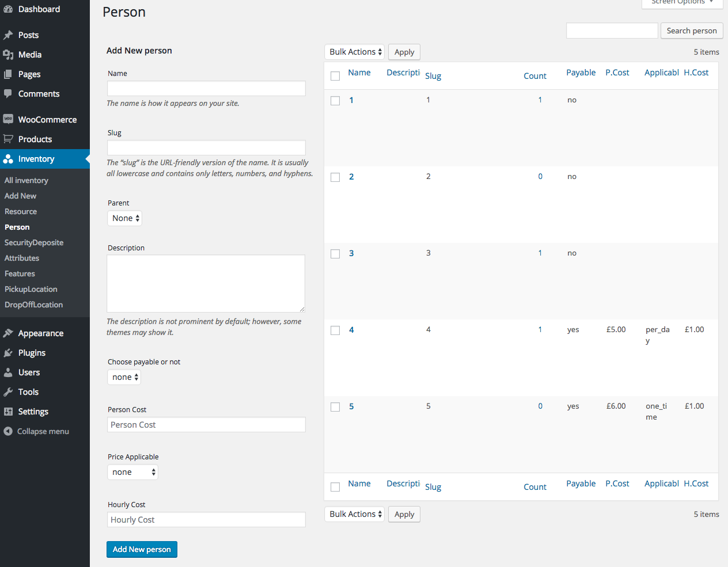
Task: Click the Pages document icon
Action: 8,74
